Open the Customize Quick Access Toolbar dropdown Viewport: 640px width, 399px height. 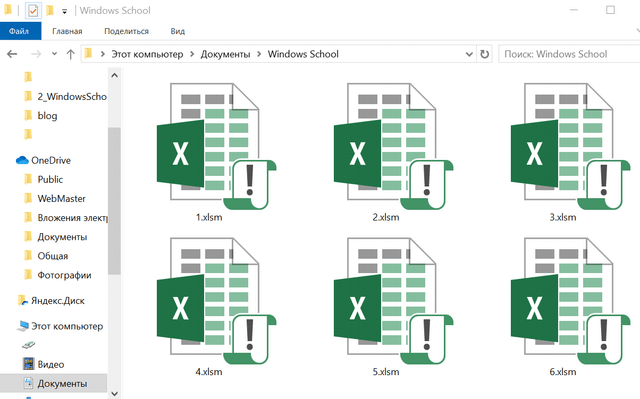tap(64, 11)
